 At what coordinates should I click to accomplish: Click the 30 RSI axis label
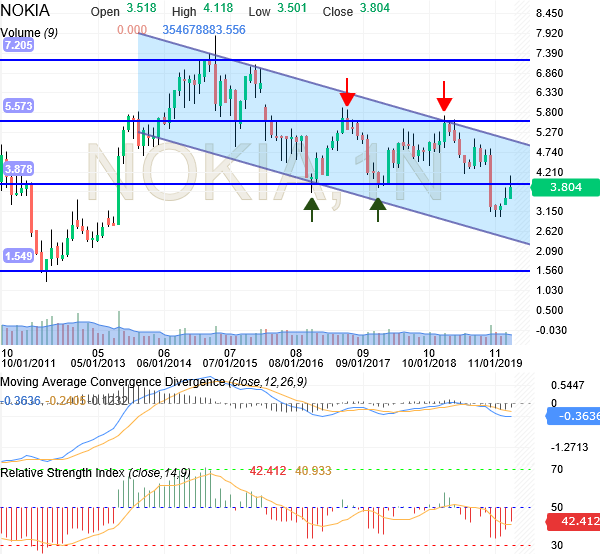557,545
